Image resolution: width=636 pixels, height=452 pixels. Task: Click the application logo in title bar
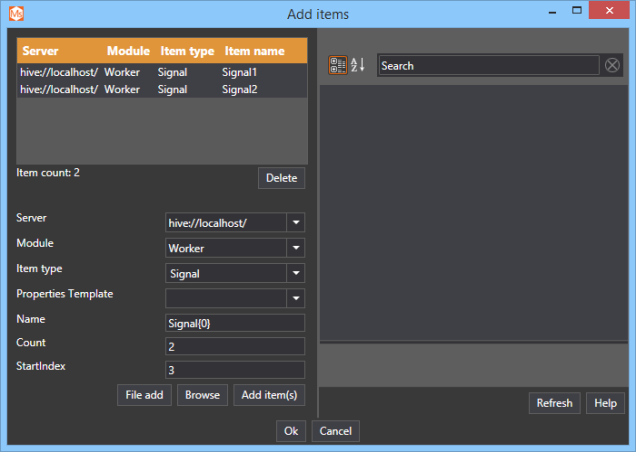14,13
